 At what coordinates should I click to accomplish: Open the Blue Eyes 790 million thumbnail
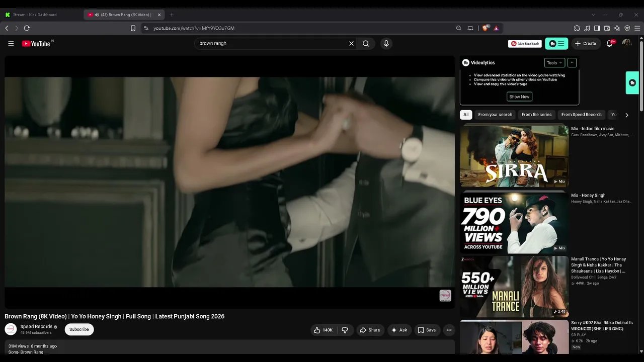click(x=514, y=222)
